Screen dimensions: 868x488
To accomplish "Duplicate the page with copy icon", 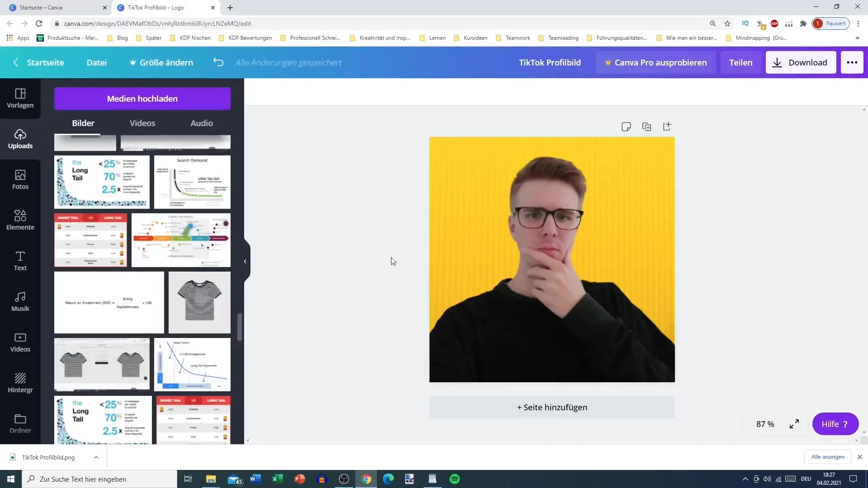I will point(646,127).
